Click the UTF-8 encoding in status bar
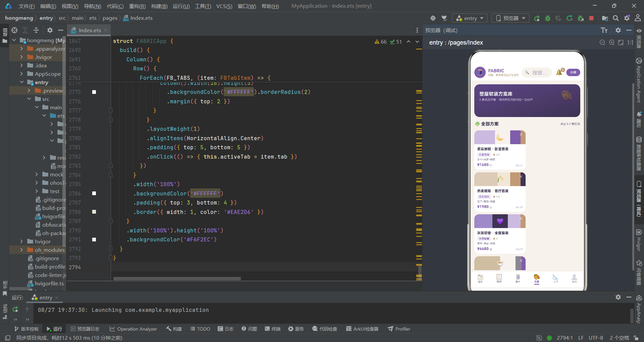The width and height of the screenshot is (644, 342). tap(595, 338)
